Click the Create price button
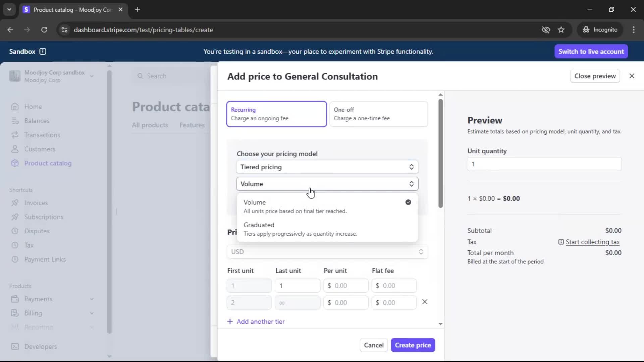644x362 pixels. (413, 345)
